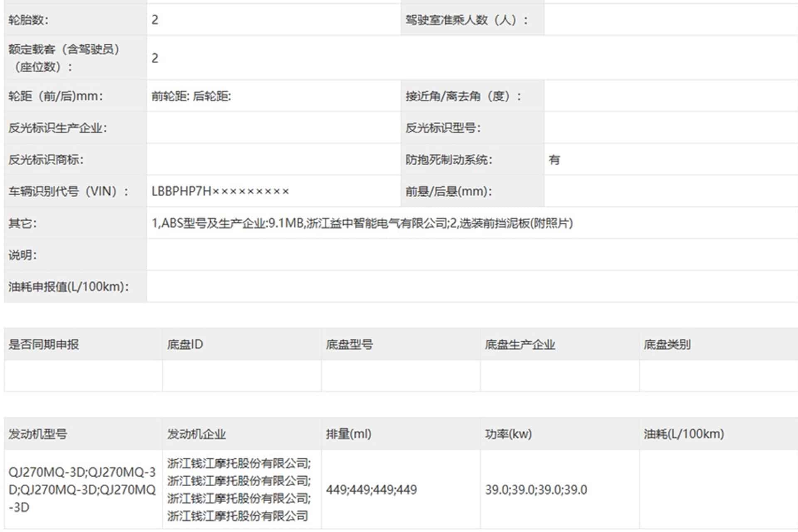The image size is (798, 532).
Task: Click the 底盘ID column header
Action: point(185,344)
